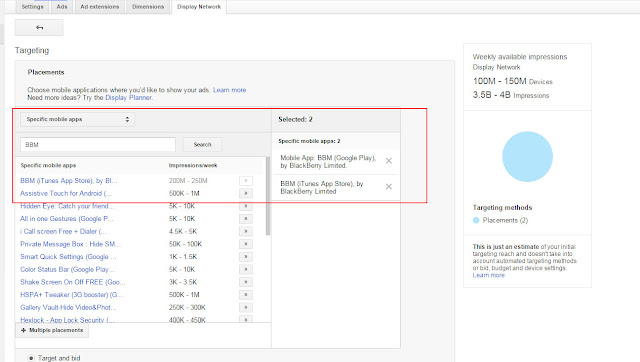The image size is (640, 362).
Task: Click the blue Placements legend dot
Action: 476,220
